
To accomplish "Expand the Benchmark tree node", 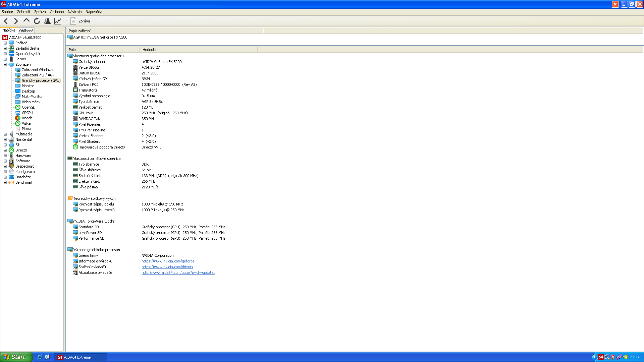I will click(x=5, y=182).
